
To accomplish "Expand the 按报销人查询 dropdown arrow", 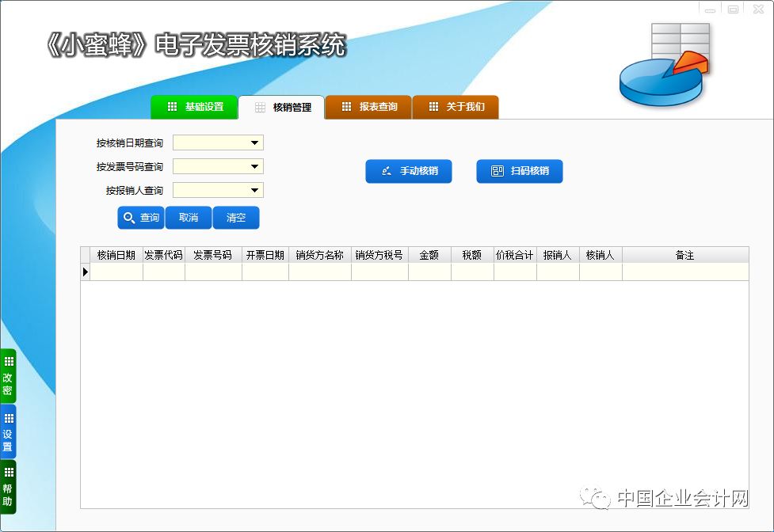I will (x=255, y=190).
